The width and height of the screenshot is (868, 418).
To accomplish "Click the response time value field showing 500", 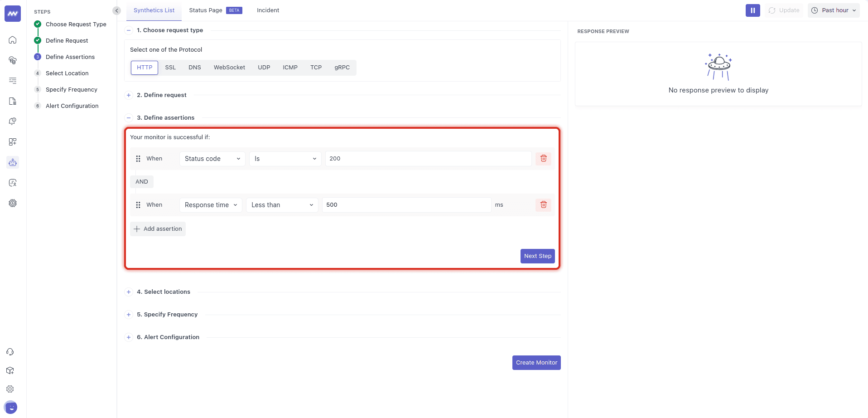I will [406, 205].
